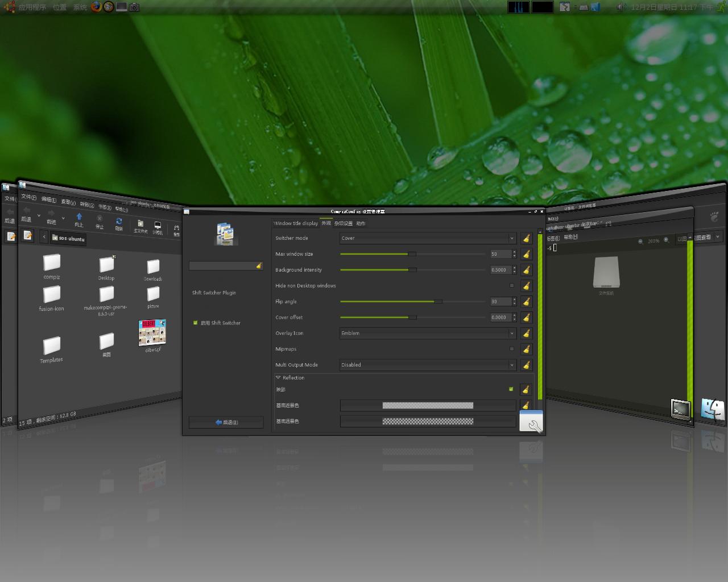Reset Background intensity via broom icon
Screen dimensions: 728x582
(526, 270)
